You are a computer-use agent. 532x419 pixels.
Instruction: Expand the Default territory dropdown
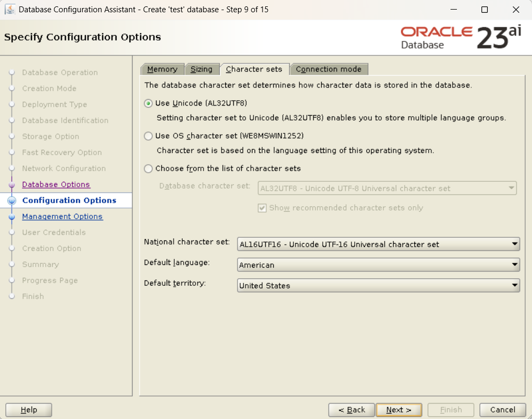click(378, 286)
